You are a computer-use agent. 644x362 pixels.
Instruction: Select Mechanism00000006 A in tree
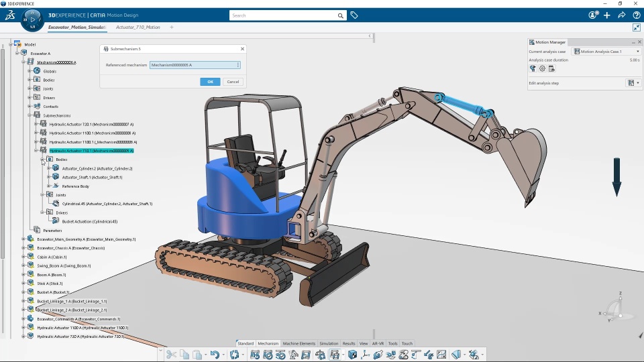pyautogui.click(x=56, y=62)
